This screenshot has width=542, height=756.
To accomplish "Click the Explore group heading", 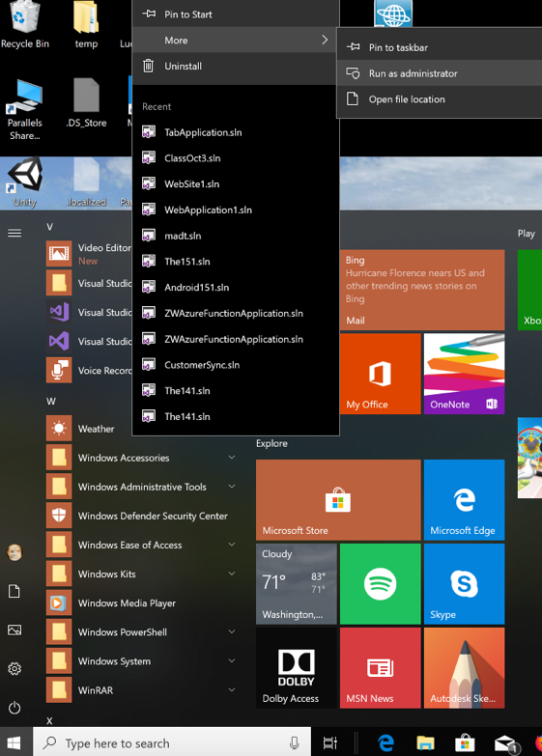I will coord(271,443).
